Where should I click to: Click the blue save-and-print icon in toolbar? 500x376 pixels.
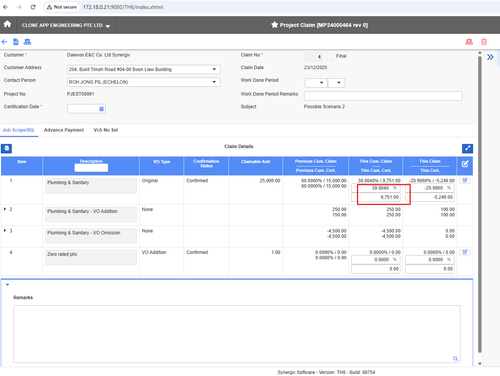(27, 42)
